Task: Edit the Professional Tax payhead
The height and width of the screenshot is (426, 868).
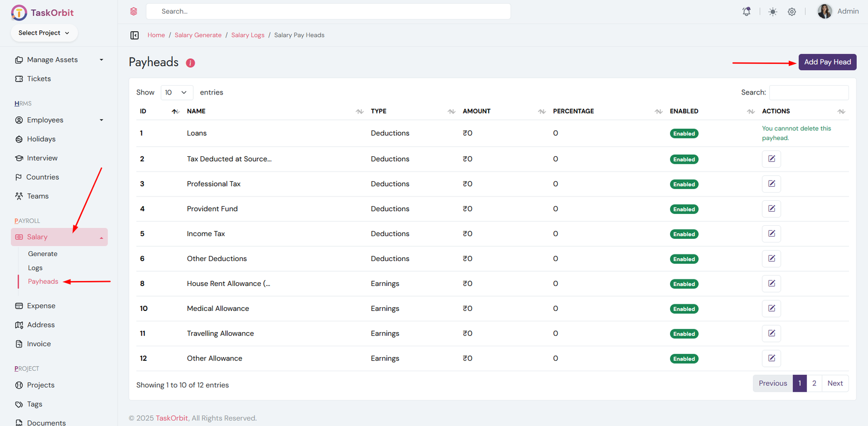Action: coord(771,184)
